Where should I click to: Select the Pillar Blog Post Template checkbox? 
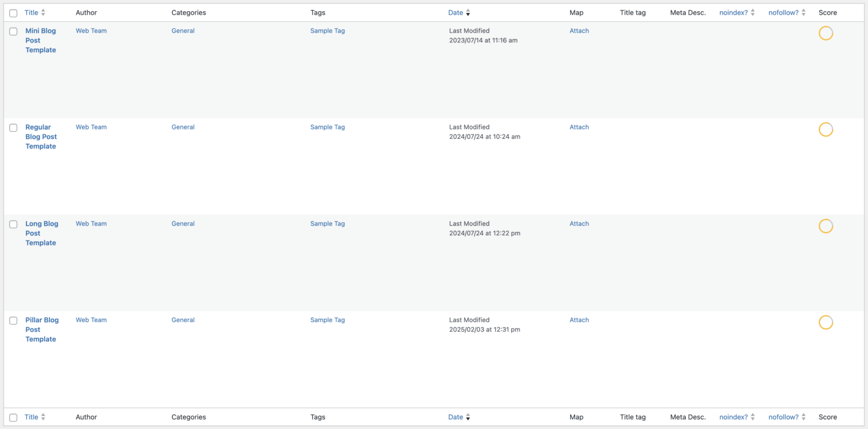(x=14, y=321)
